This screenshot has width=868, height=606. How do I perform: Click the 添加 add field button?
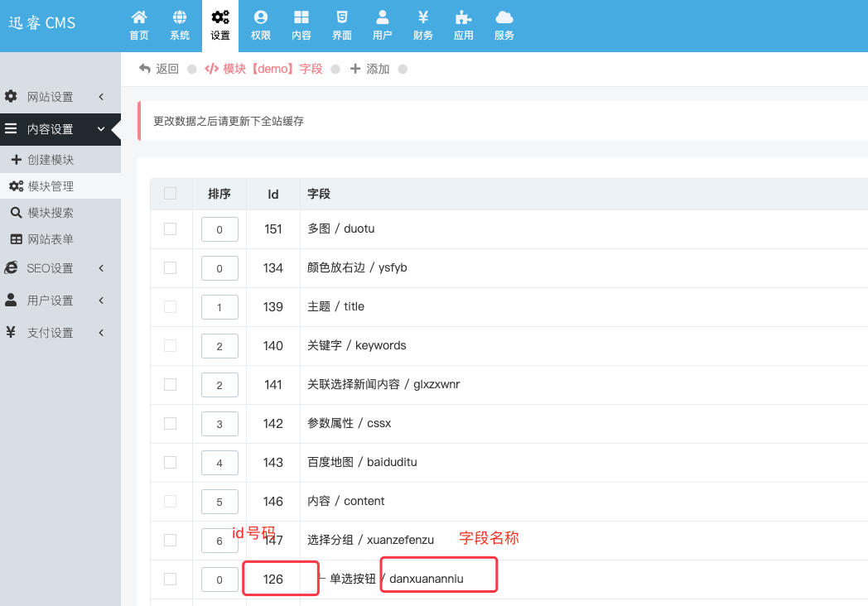pos(369,69)
